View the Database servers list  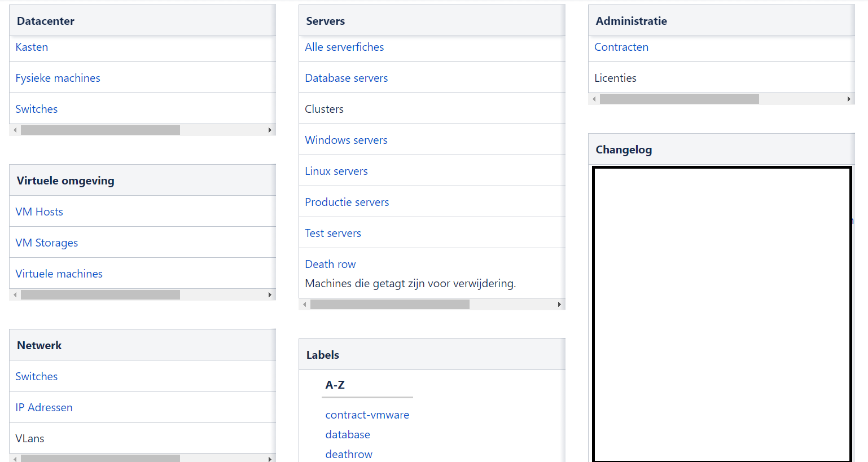tap(346, 78)
